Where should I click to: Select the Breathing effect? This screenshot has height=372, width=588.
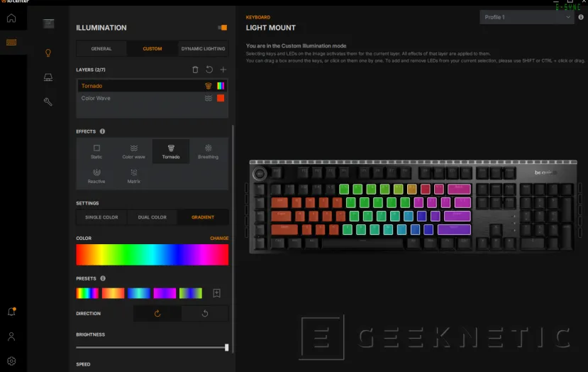click(208, 151)
